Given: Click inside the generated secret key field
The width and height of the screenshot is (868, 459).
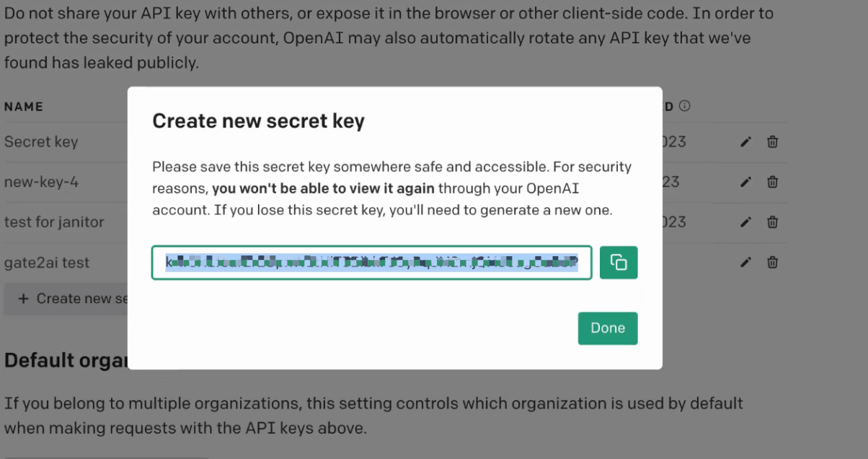Looking at the screenshot, I should pos(371,263).
